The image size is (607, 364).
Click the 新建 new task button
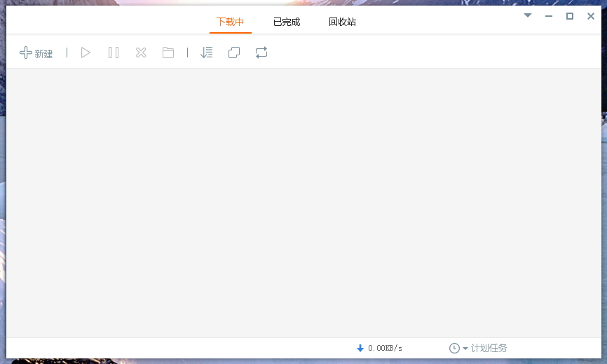tap(36, 53)
